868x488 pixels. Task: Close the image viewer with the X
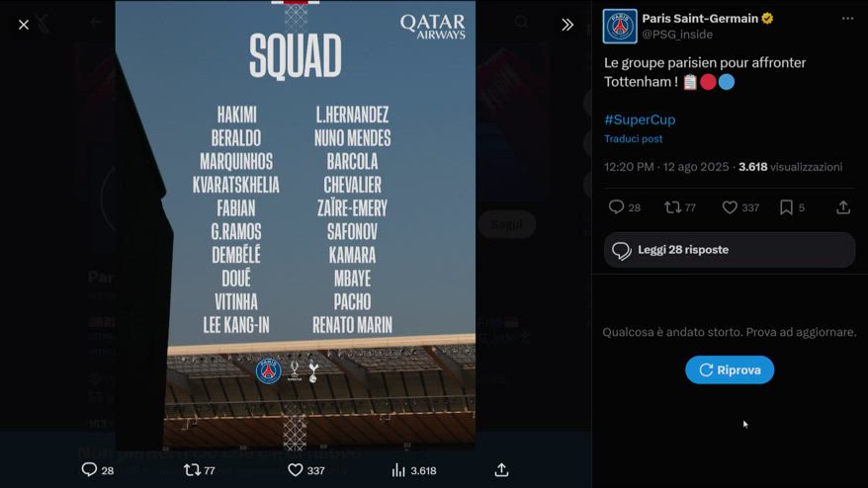(x=24, y=25)
